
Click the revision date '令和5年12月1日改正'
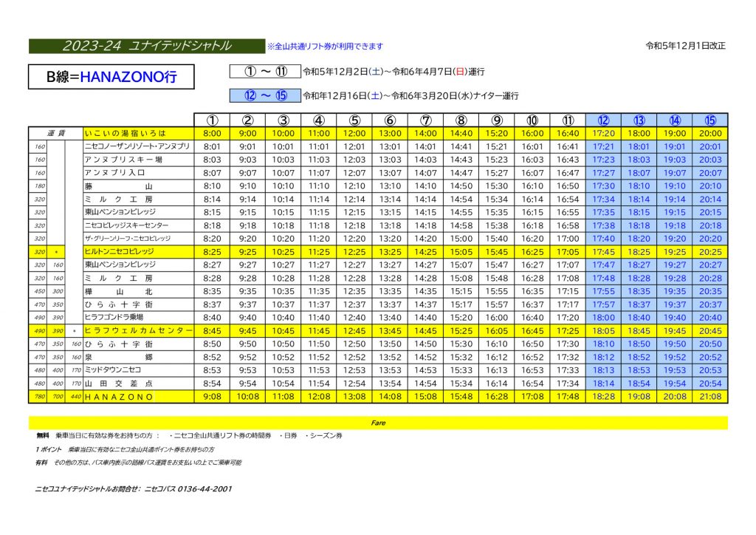[x=686, y=46]
